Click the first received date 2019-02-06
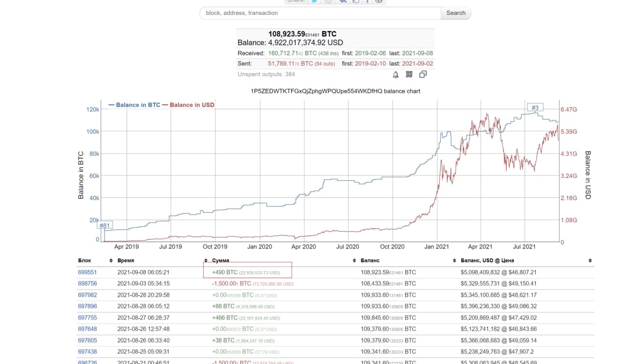Image resolution: width=619 pixels, height=364 pixels. pos(370,53)
